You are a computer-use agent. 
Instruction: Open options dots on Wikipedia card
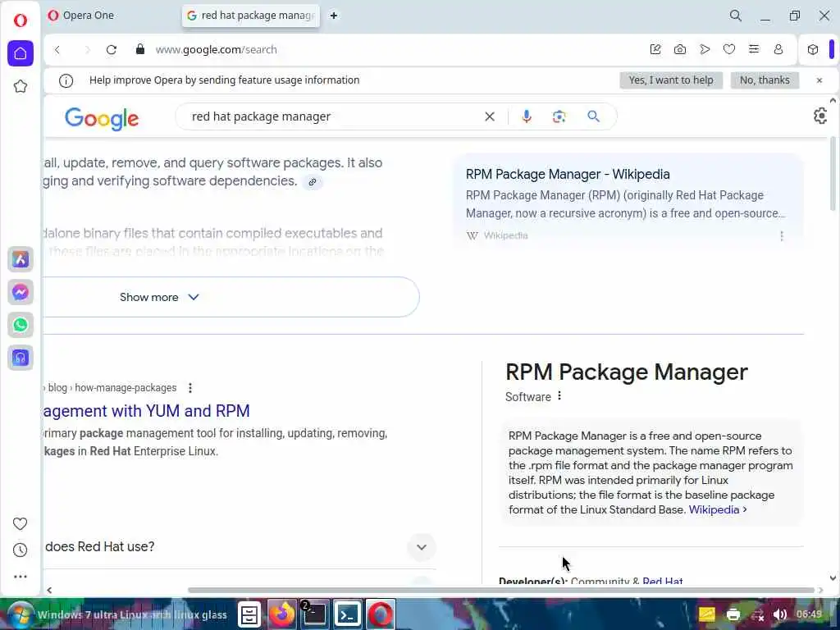click(x=782, y=235)
